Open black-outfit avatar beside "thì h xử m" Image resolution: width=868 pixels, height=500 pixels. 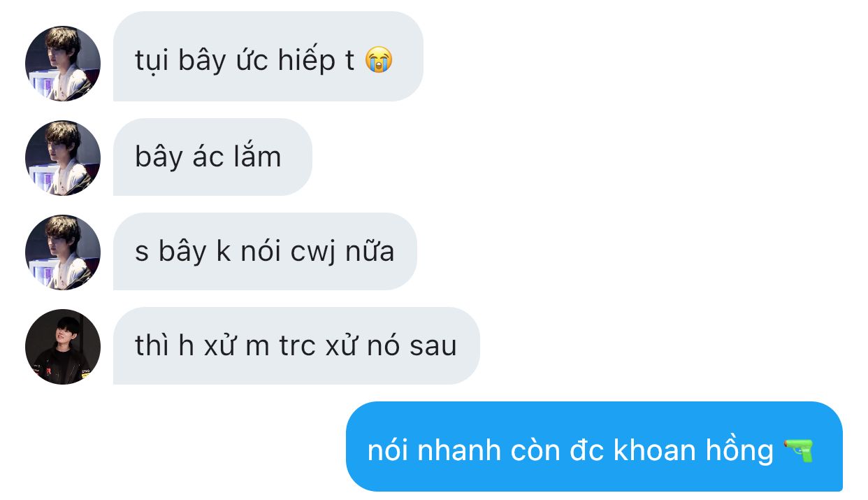pyautogui.click(x=63, y=347)
